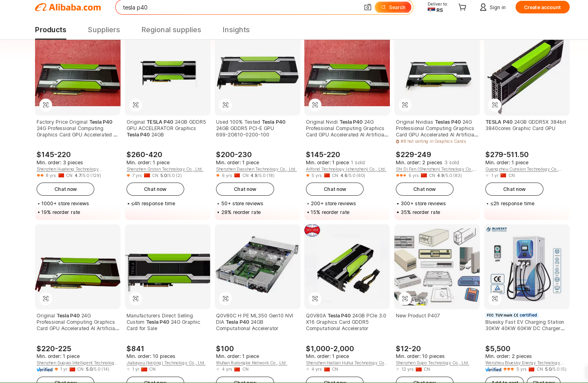Select the Insights tab
The image size is (588, 383).
click(236, 30)
